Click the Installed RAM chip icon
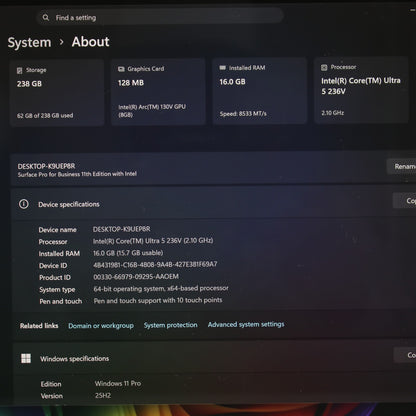 (x=222, y=68)
